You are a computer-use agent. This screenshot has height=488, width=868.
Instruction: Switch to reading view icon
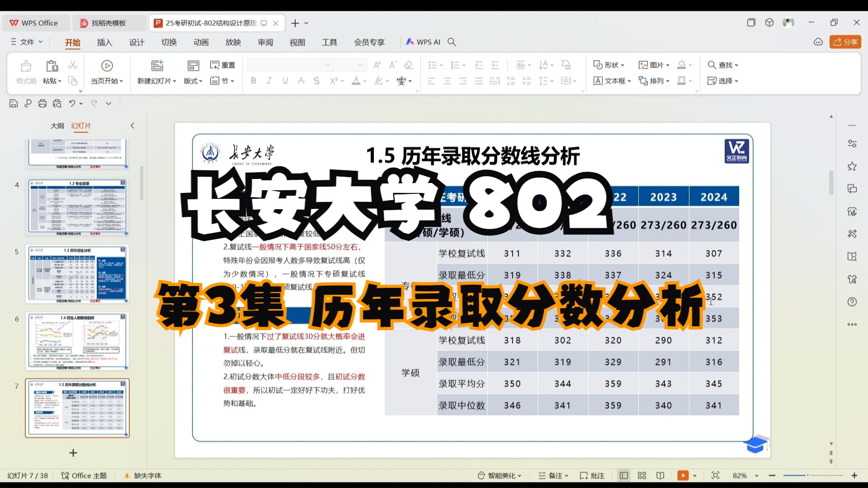click(660, 475)
